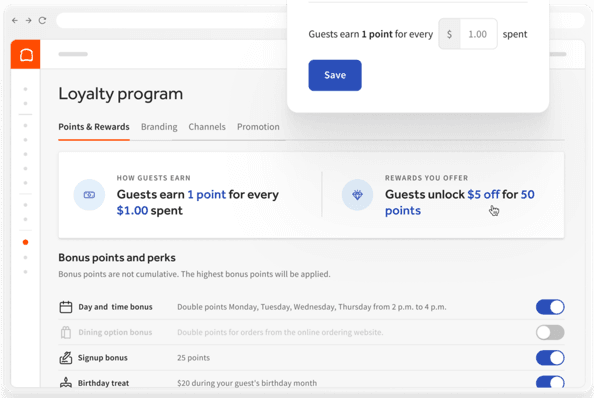
Task: Click the $ prefix in amount field
Action: [449, 34]
